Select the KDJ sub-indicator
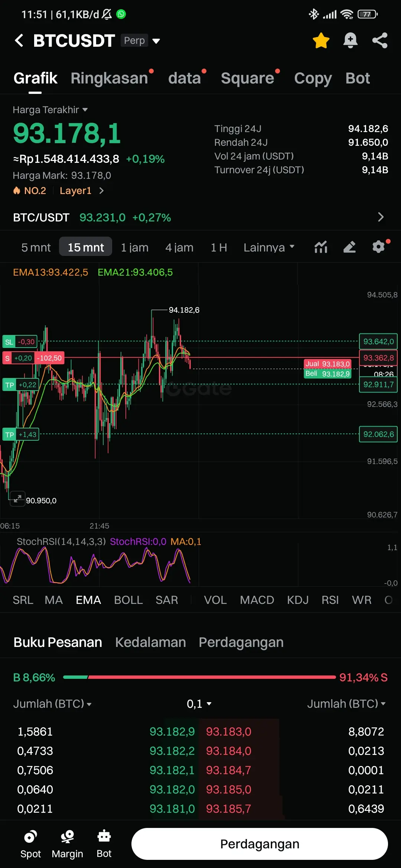Image resolution: width=401 pixels, height=868 pixels. (x=298, y=600)
